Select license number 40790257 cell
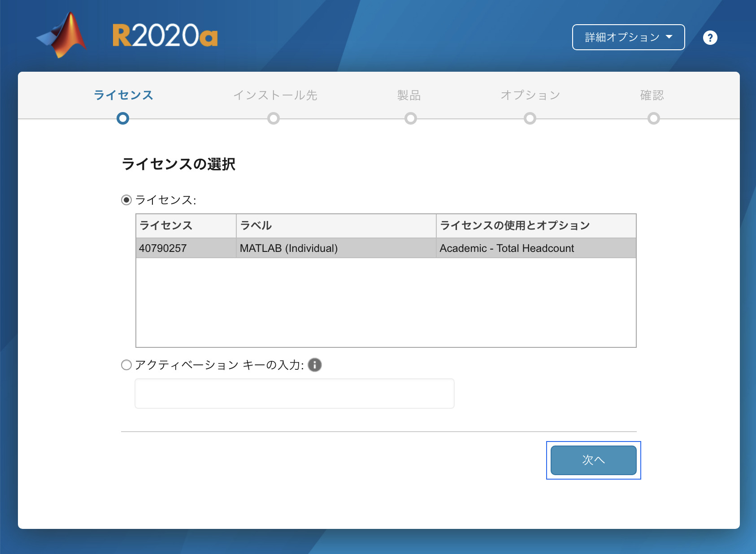 [x=186, y=248]
